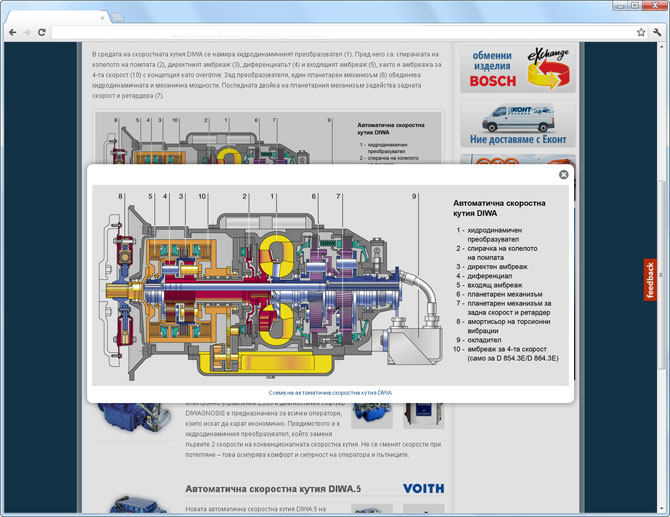
Task: Click legend text 'хидродинамичен преобразувател'
Action: (x=494, y=235)
